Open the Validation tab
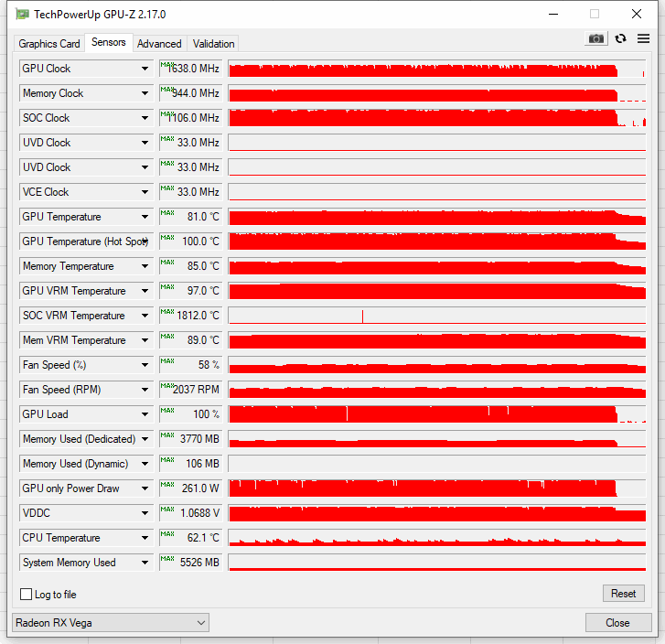665x644 pixels. (213, 44)
